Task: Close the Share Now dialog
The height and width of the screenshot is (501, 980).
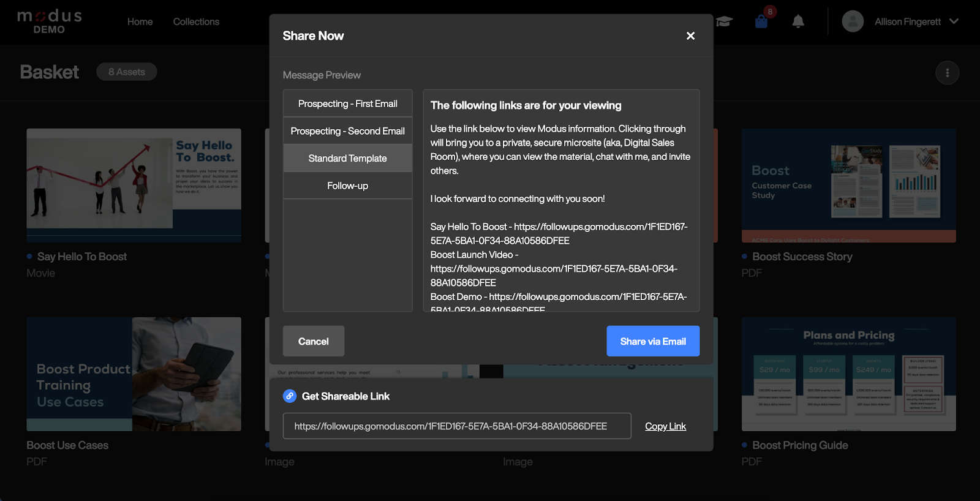Action: coord(690,36)
